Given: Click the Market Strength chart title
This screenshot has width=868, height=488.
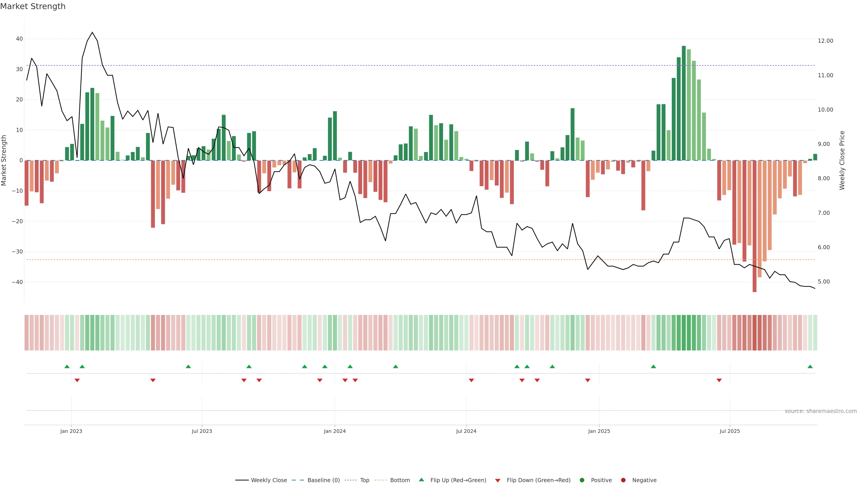Looking at the screenshot, I should [x=33, y=6].
